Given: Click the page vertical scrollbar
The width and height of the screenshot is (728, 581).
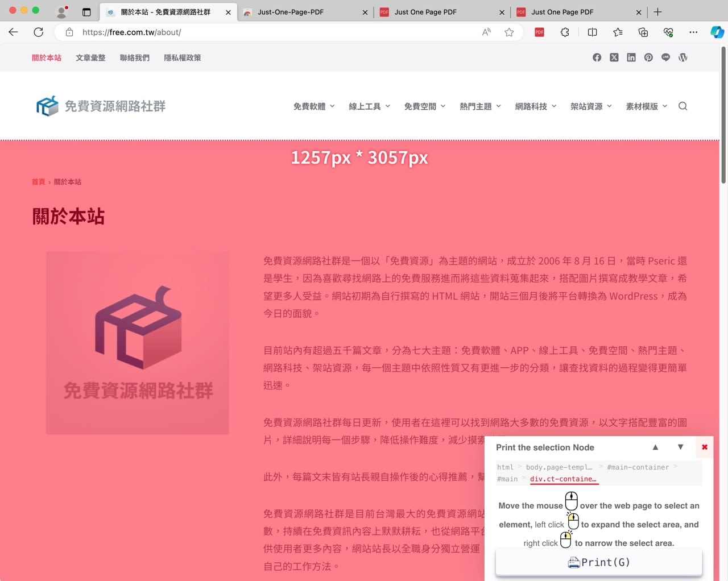Looking at the screenshot, I should (x=723, y=115).
